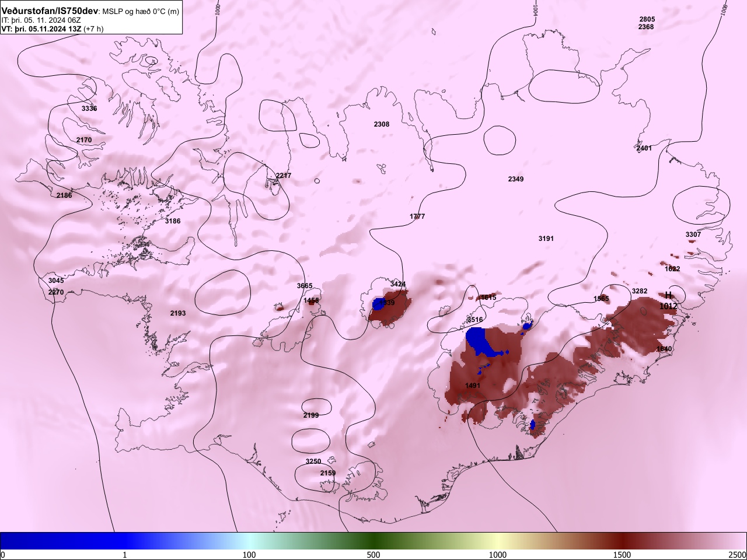Click the height value 2805
Screen dimensions: 747x560
(647, 19)
